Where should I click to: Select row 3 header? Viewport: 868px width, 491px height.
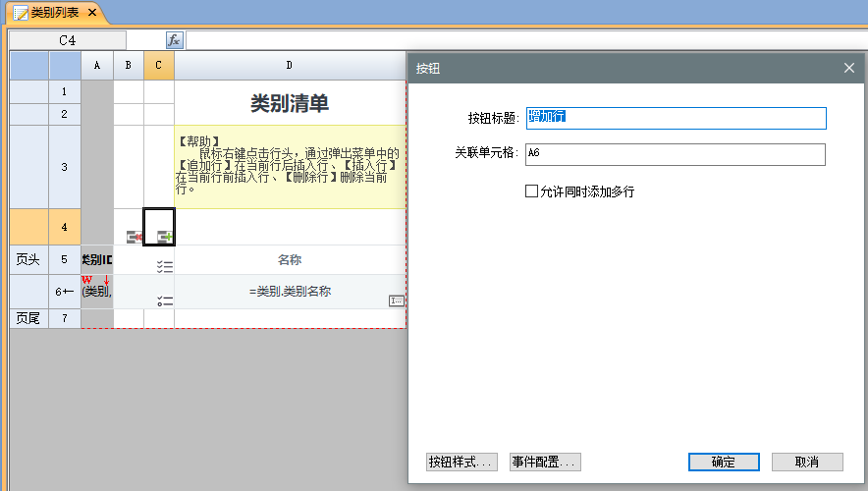pyautogui.click(x=64, y=167)
